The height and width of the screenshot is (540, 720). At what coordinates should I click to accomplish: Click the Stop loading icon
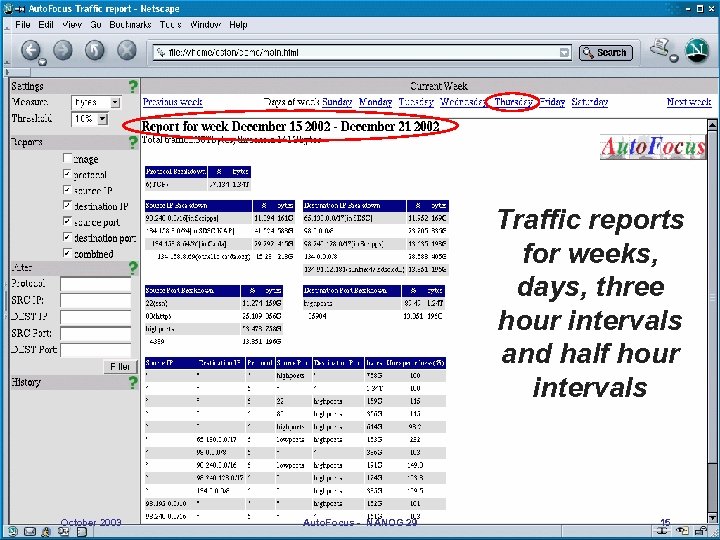click(x=127, y=51)
